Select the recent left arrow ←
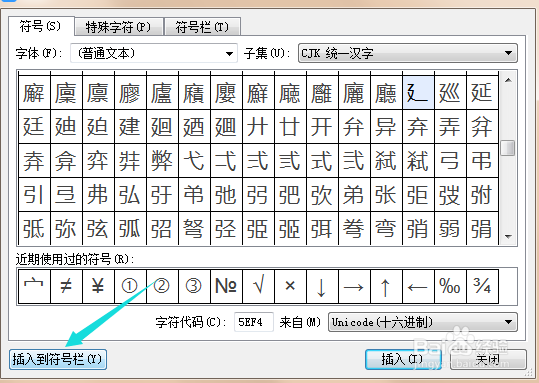Image resolution: width=539 pixels, height=383 pixels. [x=418, y=286]
